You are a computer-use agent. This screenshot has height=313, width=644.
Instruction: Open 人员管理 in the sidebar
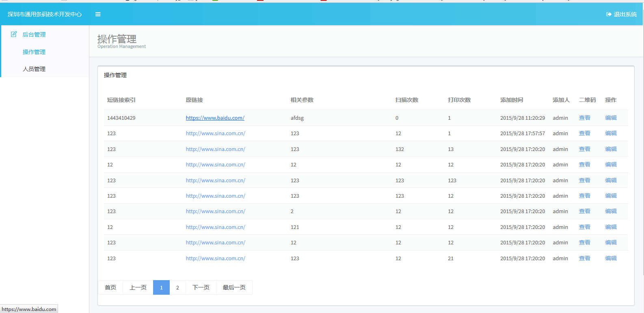pyautogui.click(x=34, y=69)
